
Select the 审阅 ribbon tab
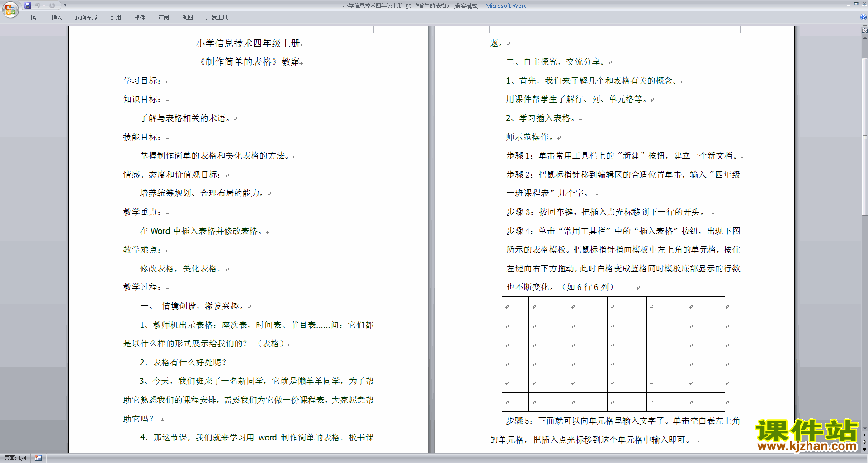tap(164, 17)
